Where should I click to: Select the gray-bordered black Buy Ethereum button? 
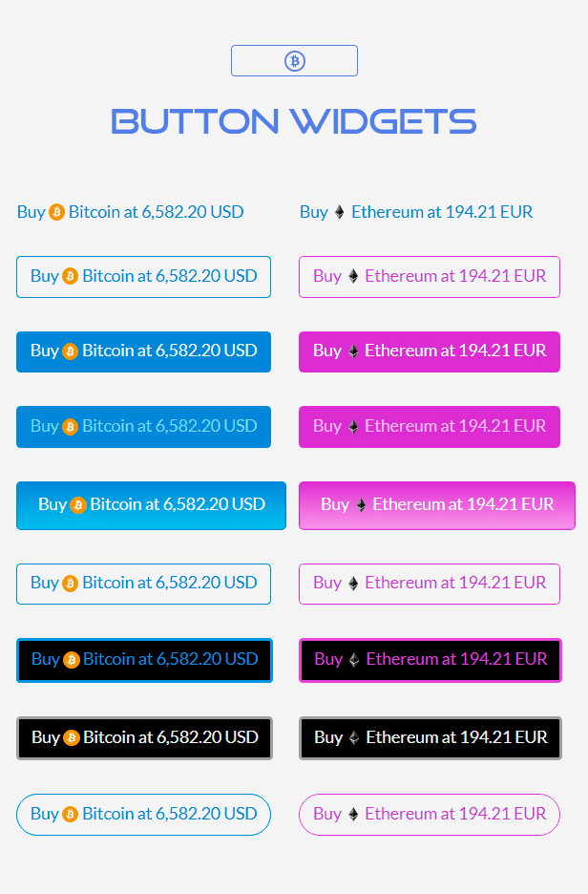point(430,738)
